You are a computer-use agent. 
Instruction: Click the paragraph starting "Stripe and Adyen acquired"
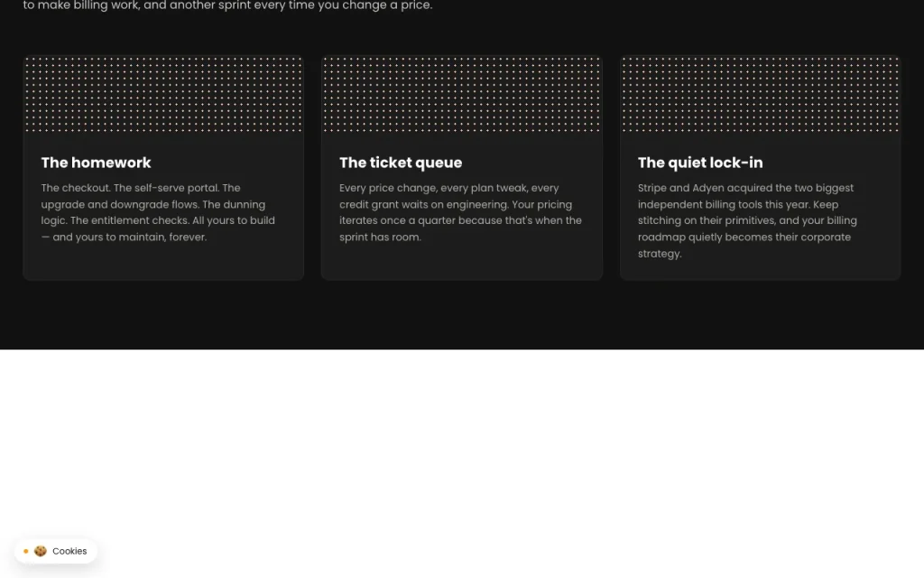coord(747,220)
